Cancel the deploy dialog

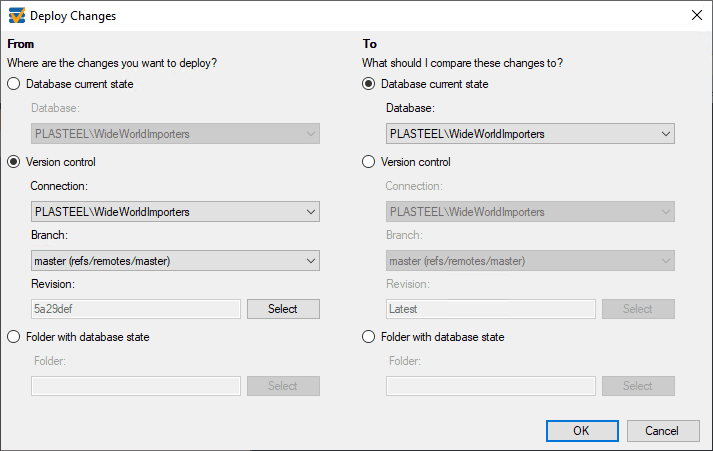pos(663,431)
